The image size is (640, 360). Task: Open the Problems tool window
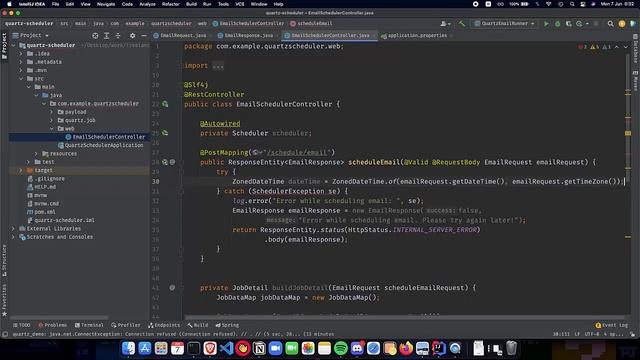pos(53,325)
